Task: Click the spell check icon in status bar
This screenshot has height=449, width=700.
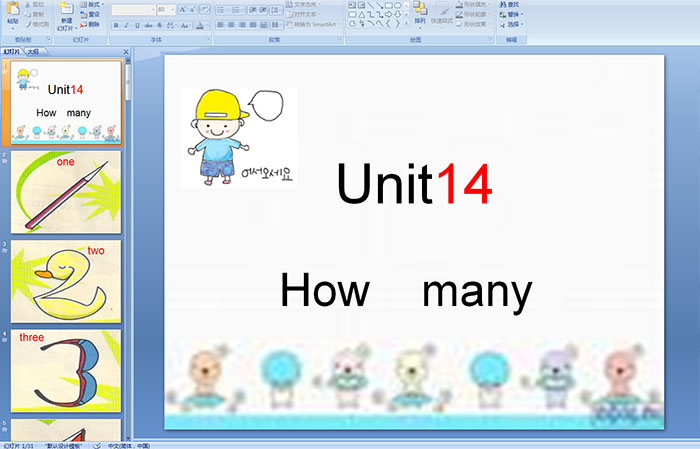Action: coord(97,445)
